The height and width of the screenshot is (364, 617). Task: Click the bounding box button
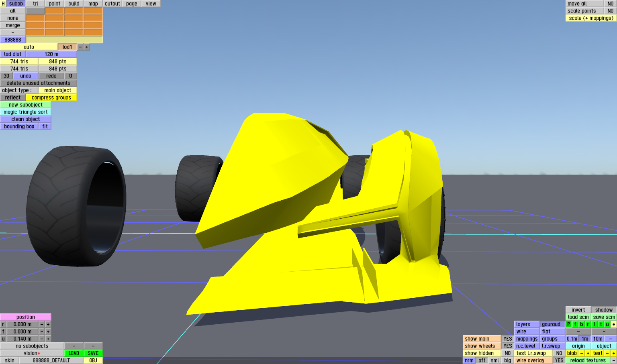(19, 126)
